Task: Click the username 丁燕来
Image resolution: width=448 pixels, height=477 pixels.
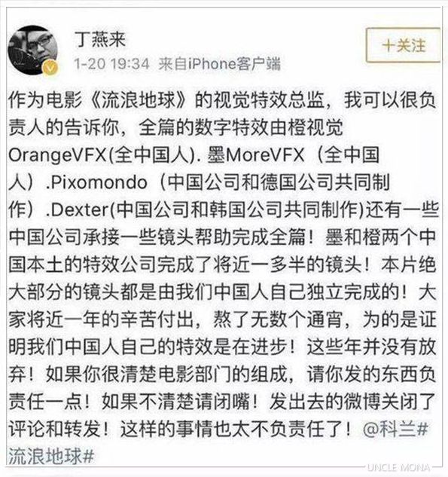Action: (100, 39)
